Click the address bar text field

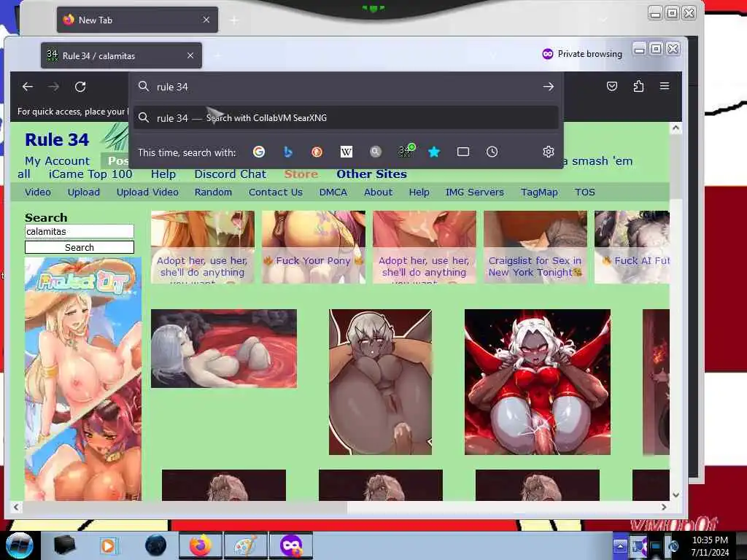[x=345, y=87]
